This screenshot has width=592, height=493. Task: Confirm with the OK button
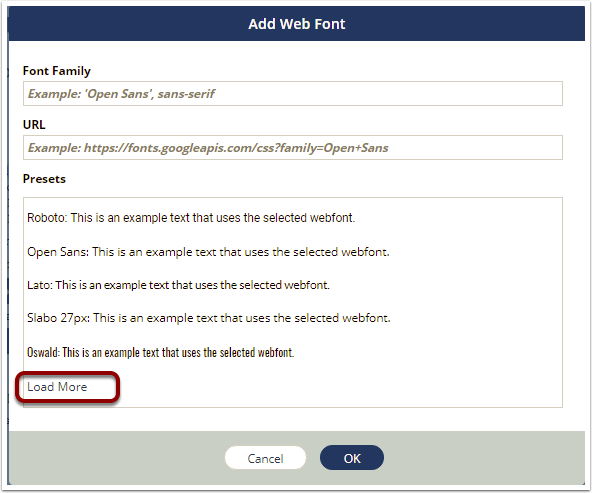click(352, 458)
